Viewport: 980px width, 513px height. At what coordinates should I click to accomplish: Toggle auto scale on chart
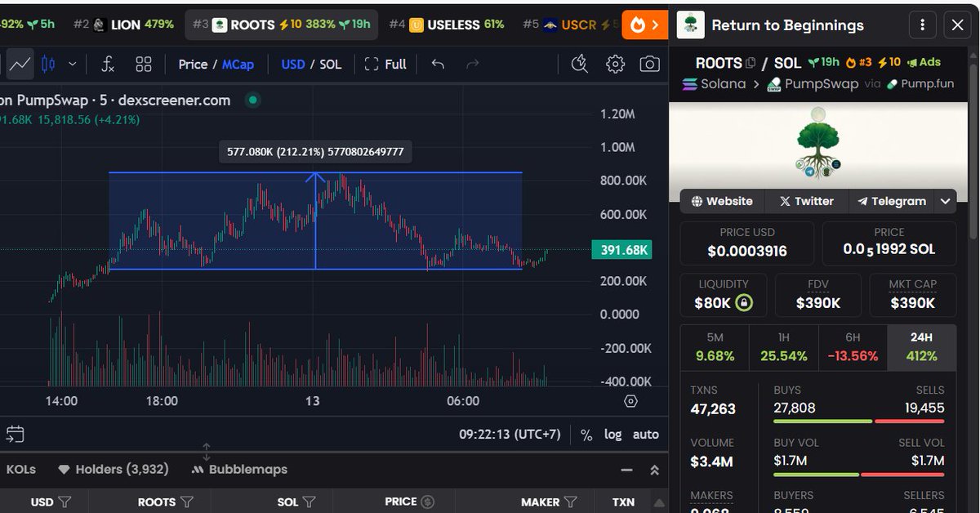tap(646, 435)
